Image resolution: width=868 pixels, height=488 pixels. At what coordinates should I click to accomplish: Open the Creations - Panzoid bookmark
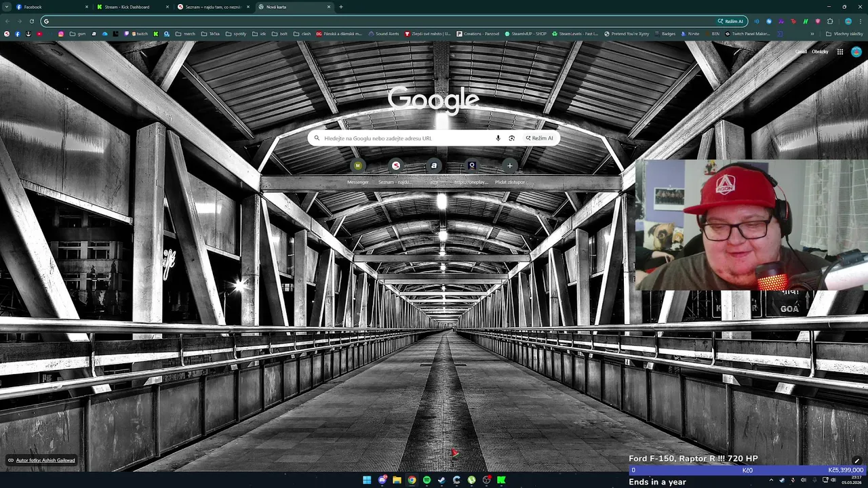pos(478,34)
